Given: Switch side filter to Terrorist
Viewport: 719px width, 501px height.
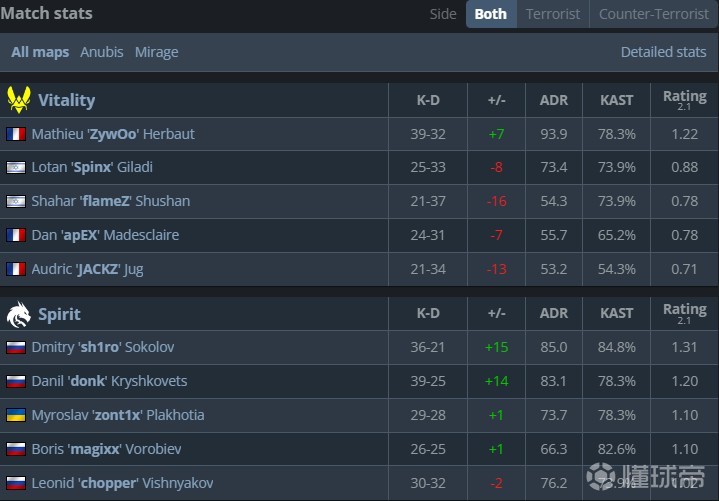Looking at the screenshot, I should 552,14.
